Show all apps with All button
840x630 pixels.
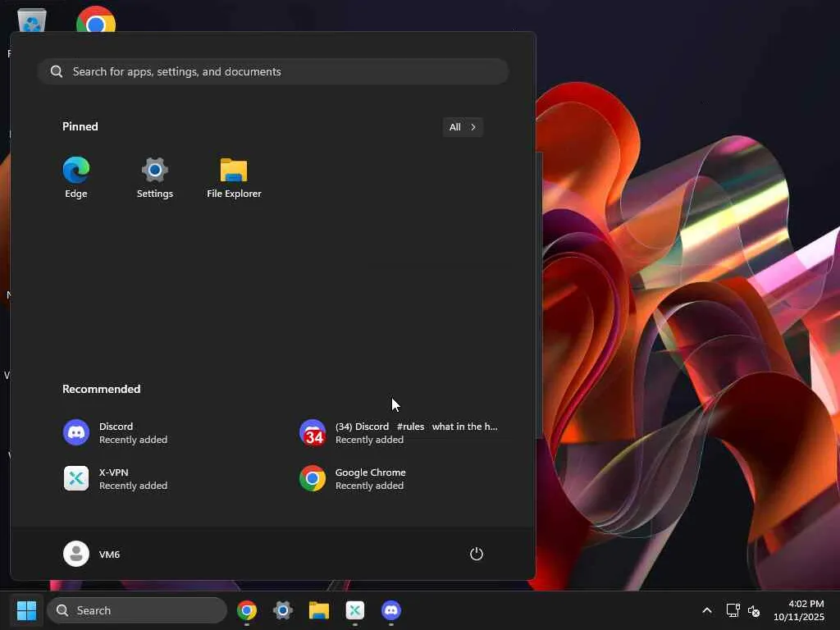point(463,127)
